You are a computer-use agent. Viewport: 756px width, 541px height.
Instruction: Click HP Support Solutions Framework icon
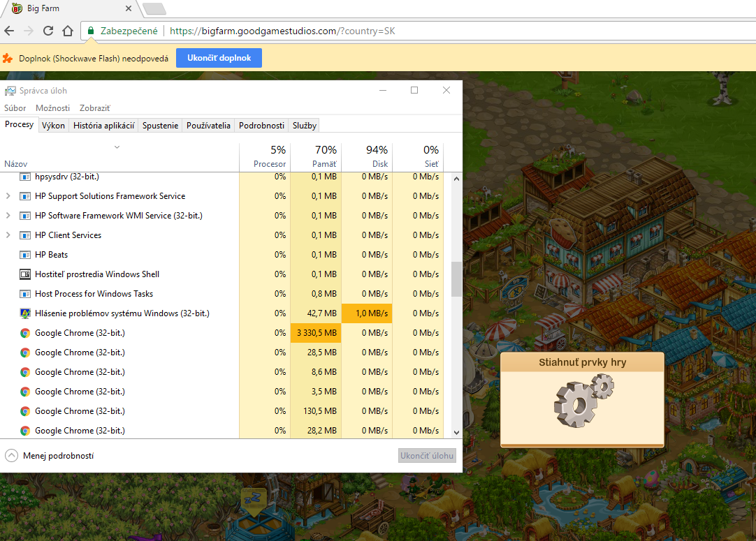pos(25,196)
